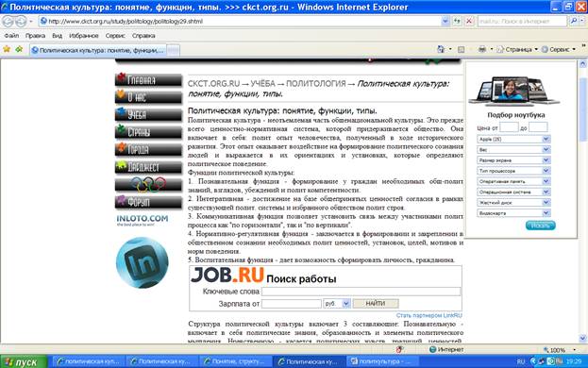Open the Видеокарта dropdown list
Screen dimensions: 588x368
[x=513, y=213]
